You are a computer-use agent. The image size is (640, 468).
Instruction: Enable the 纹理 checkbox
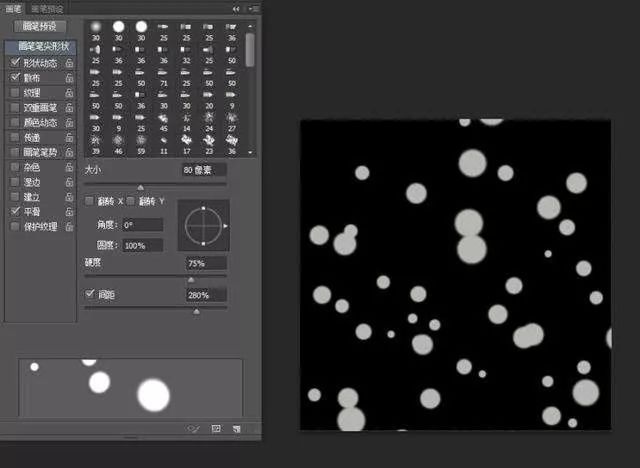[15, 93]
